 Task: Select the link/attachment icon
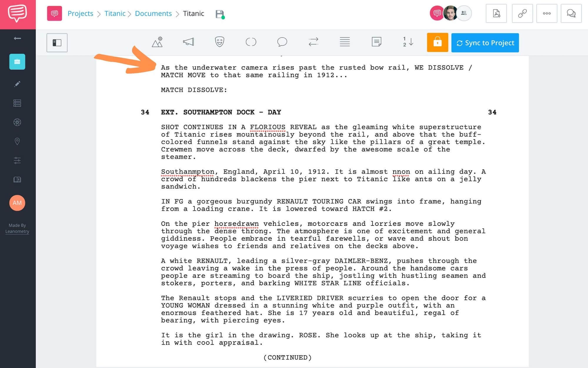coord(522,14)
